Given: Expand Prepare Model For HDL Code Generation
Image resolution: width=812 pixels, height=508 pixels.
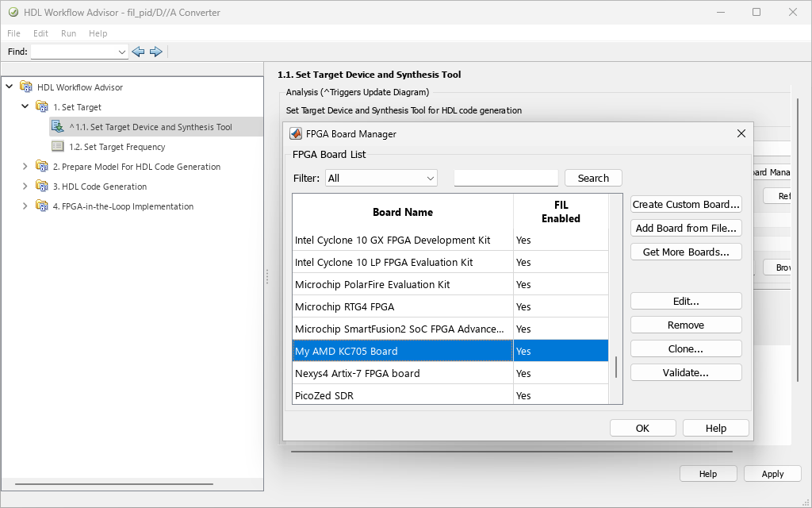Looking at the screenshot, I should (x=25, y=167).
